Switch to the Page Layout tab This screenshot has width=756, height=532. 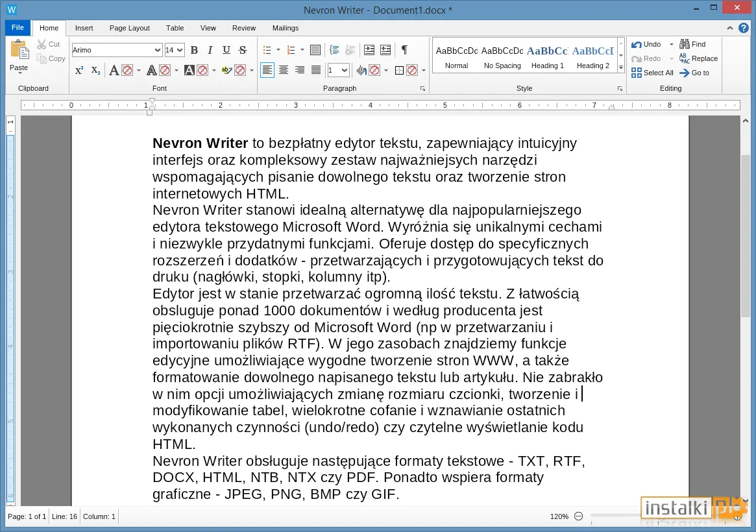coord(129,28)
